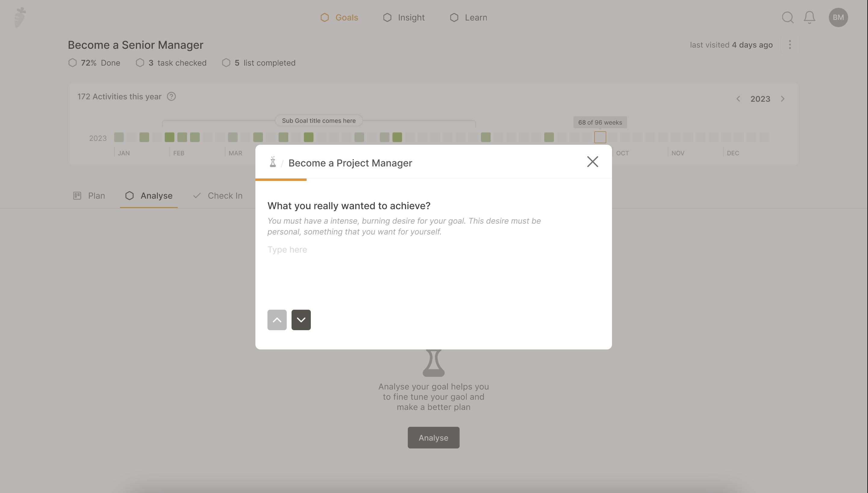Click the carrot logo icon
The width and height of the screenshot is (868, 493).
tap(20, 17)
